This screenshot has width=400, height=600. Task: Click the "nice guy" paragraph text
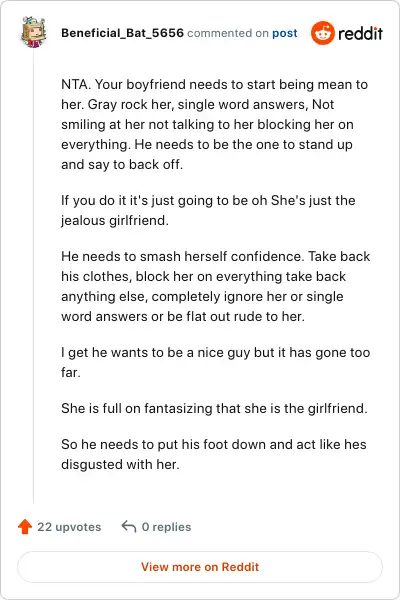coord(216,362)
